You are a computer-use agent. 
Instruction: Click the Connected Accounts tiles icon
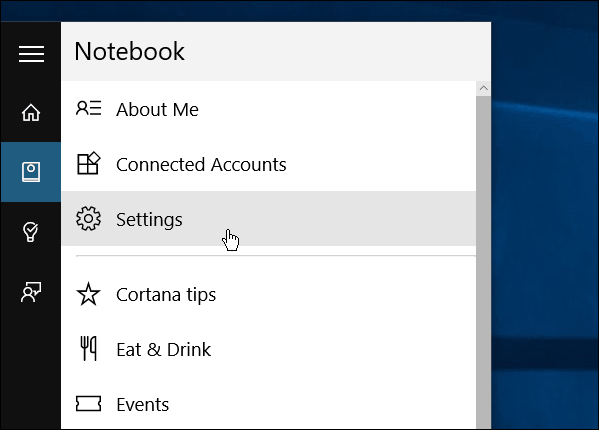88,163
